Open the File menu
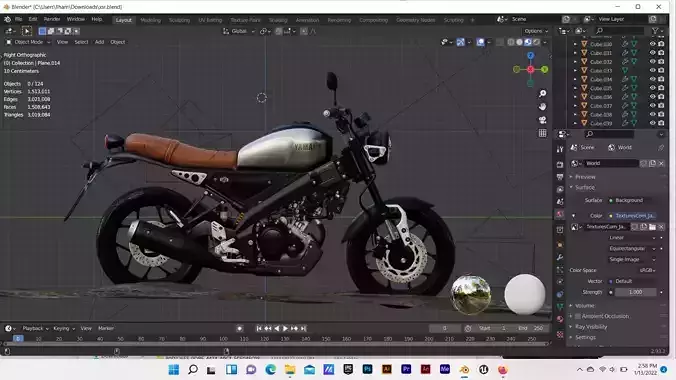This screenshot has height=380, width=676. click(x=19, y=19)
